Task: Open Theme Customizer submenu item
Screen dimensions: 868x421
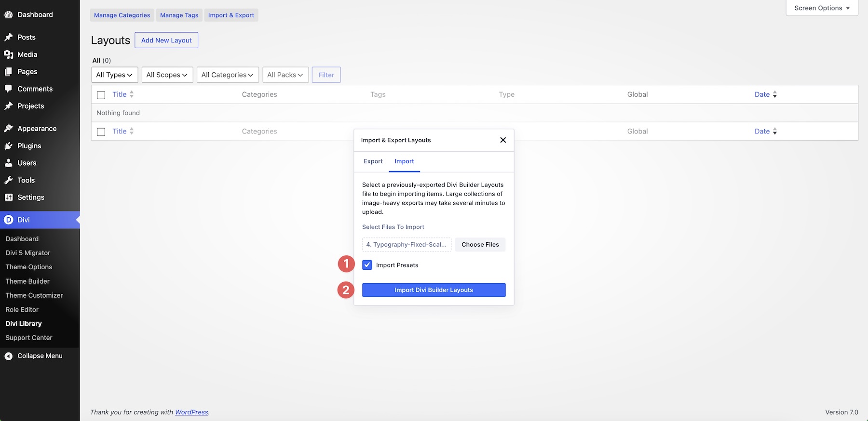Action: tap(34, 295)
